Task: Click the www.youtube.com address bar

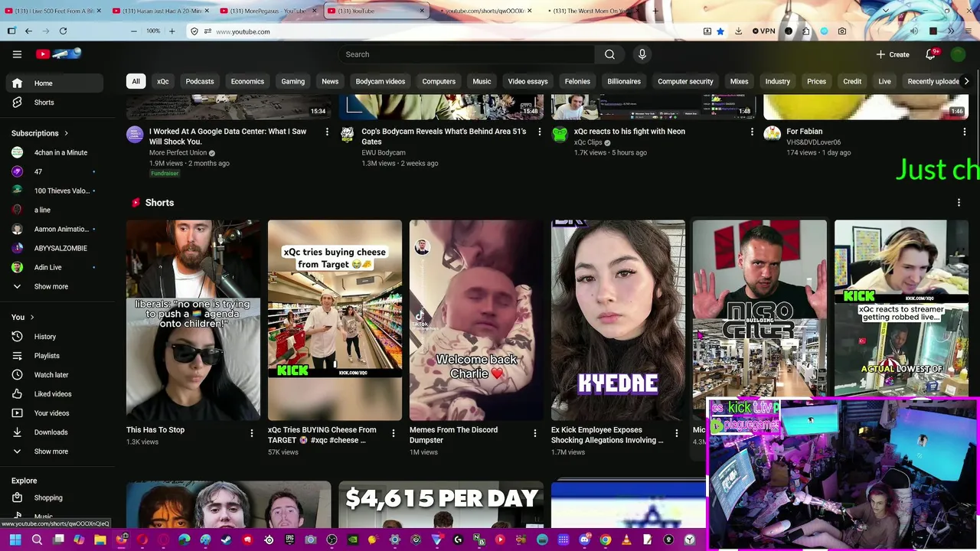Action: [x=444, y=31]
